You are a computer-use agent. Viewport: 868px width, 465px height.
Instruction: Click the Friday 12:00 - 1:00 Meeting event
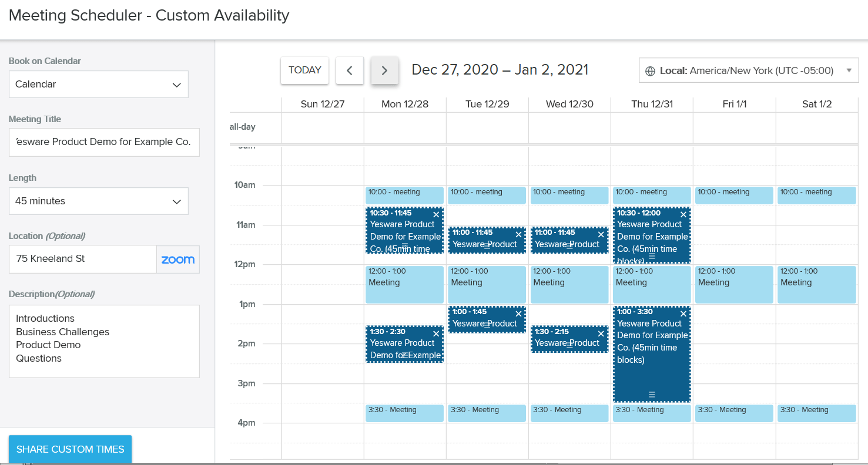(733, 284)
